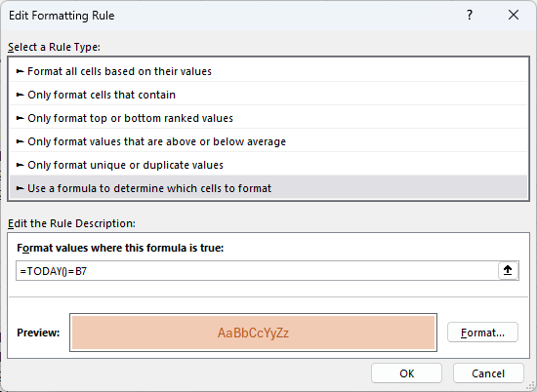Collapse dialog with the range selector arrow icon
Image resolution: width=537 pixels, height=392 pixels.
(508, 270)
